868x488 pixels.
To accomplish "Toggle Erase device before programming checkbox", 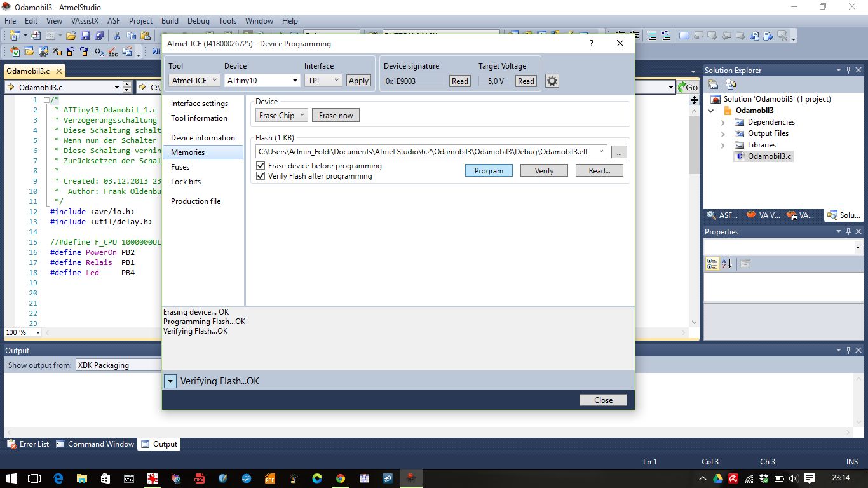I will click(x=261, y=166).
